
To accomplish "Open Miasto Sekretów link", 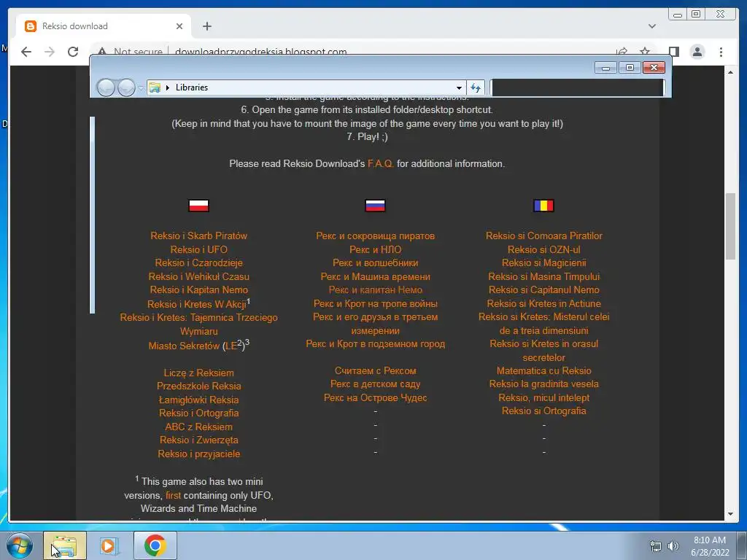I will click(184, 346).
